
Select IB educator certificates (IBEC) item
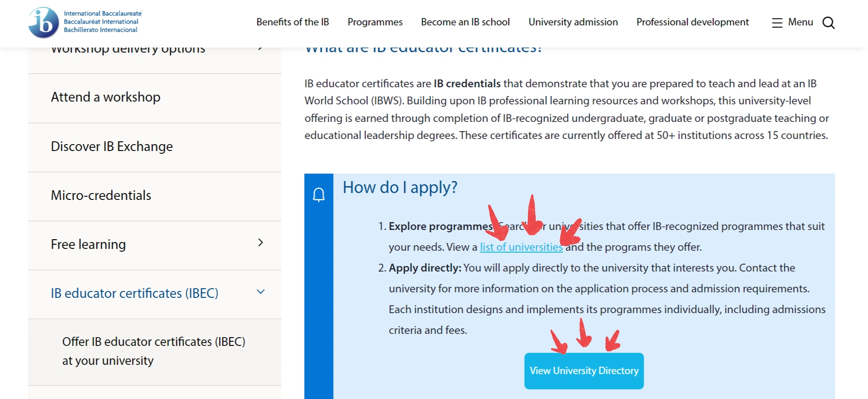point(134,293)
